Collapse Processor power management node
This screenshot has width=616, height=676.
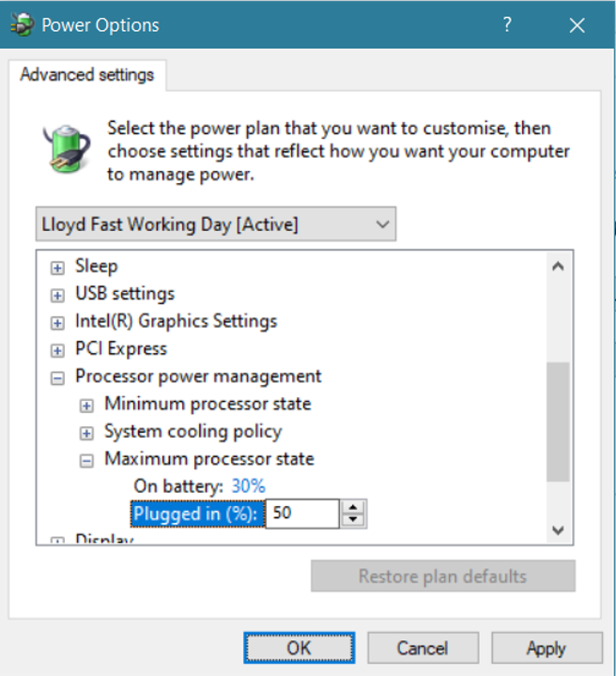coord(58,377)
